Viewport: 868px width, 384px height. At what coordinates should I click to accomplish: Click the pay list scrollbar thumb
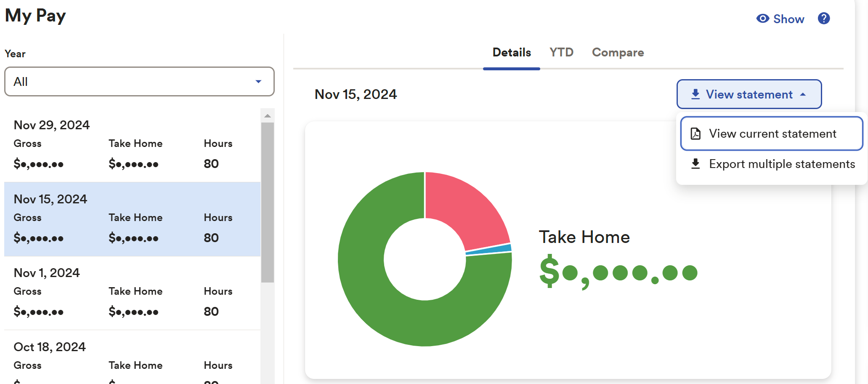(x=267, y=202)
